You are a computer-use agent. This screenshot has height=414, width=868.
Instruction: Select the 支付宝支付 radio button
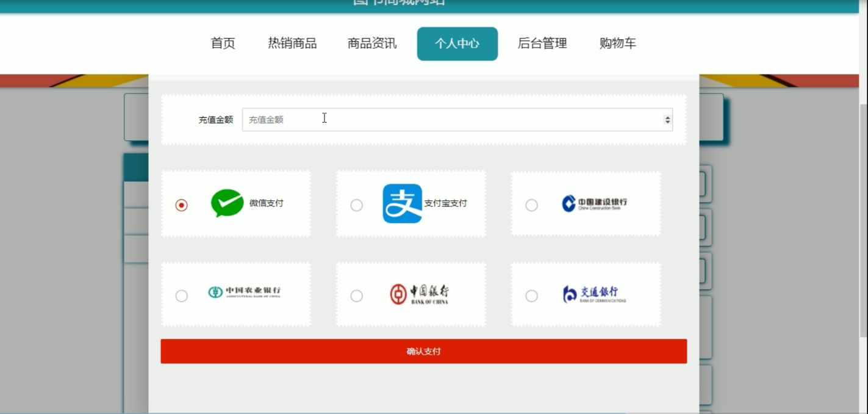[x=356, y=205]
